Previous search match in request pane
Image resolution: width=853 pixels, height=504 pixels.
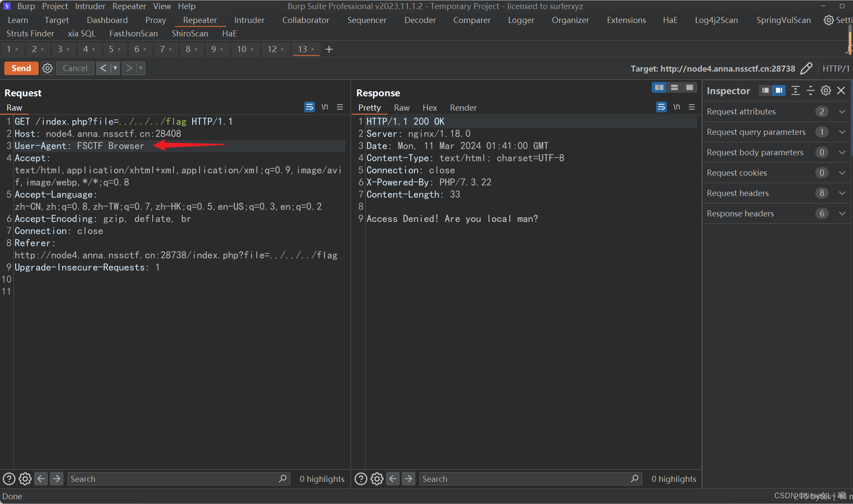[41, 479]
